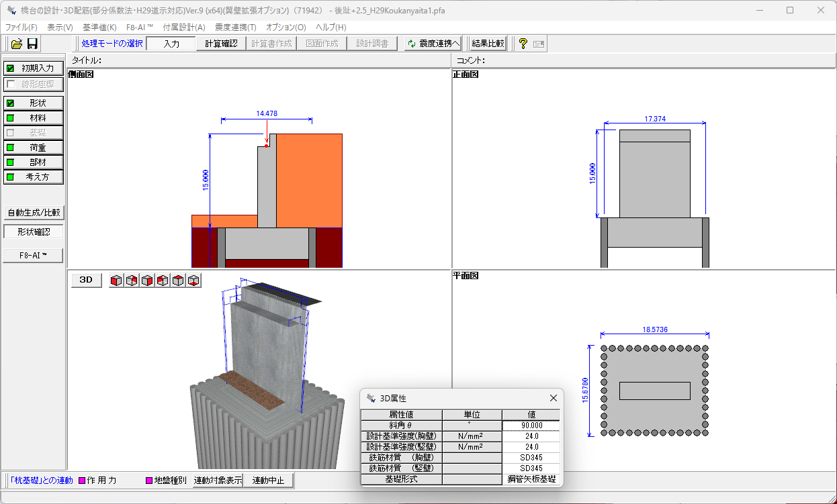Click the magenta swatch beside 作用力
Screen dimensions: 837x504
click(x=83, y=481)
